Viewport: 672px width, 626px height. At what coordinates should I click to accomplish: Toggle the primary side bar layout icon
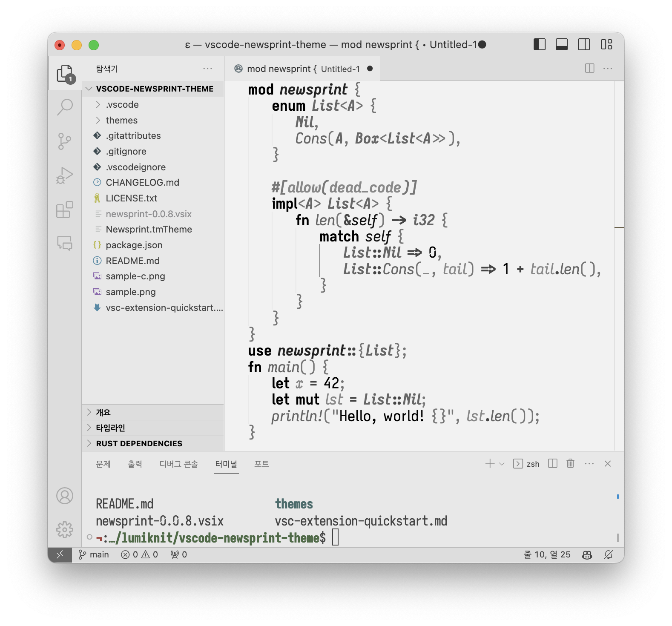tap(540, 44)
